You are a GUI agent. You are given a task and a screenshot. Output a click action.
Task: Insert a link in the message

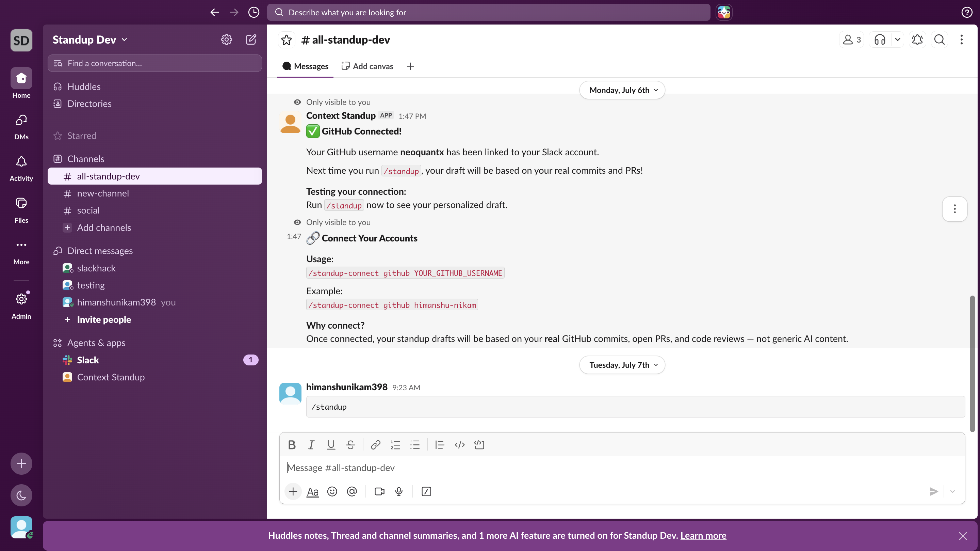click(375, 445)
